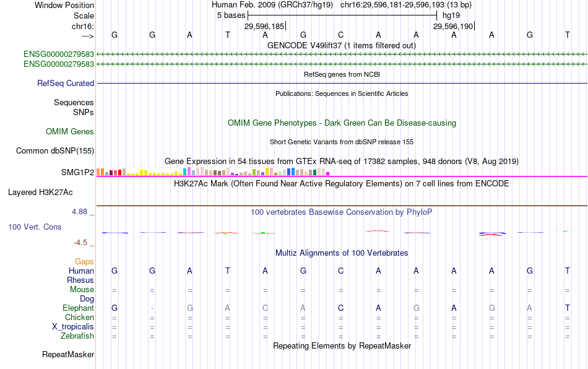Open the GENCODE V49lift37 track title

click(342, 45)
